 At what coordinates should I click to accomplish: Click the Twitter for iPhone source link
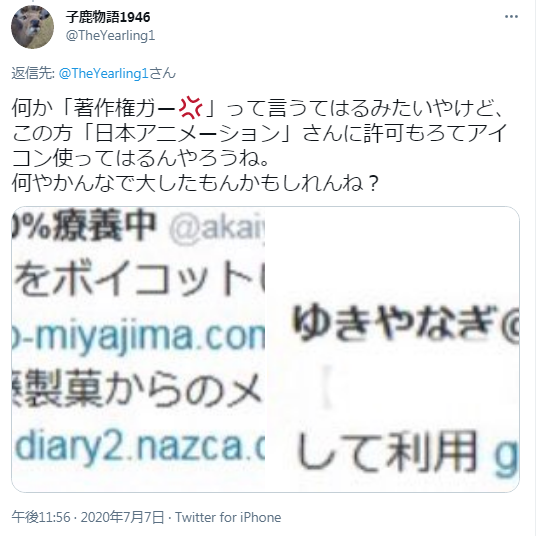tap(228, 517)
